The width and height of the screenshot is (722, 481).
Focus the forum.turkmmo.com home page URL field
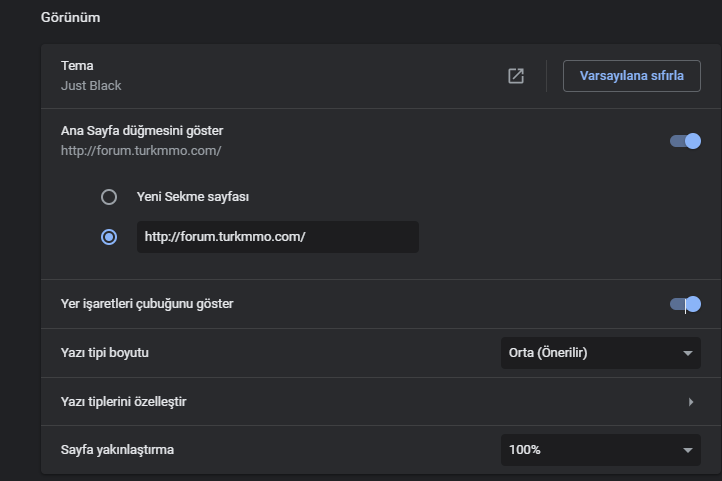pos(278,237)
